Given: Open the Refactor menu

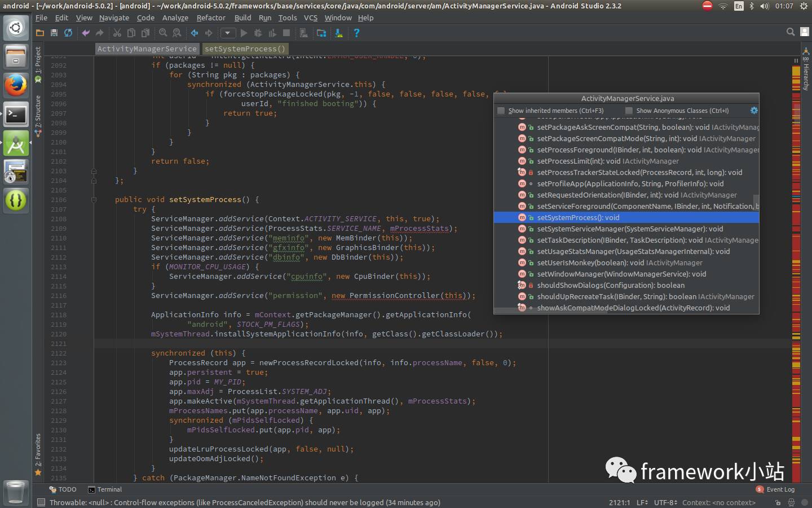Looking at the screenshot, I should 211,18.
